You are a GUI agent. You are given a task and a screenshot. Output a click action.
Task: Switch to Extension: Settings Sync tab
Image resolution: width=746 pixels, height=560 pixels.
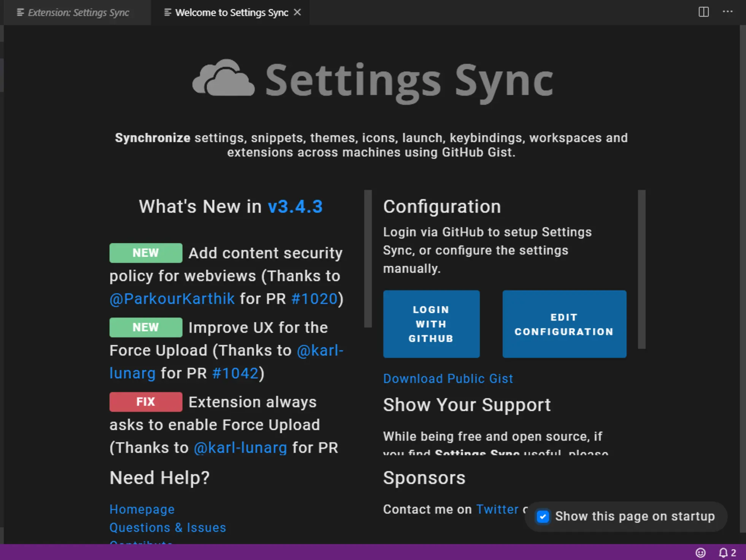click(x=78, y=13)
